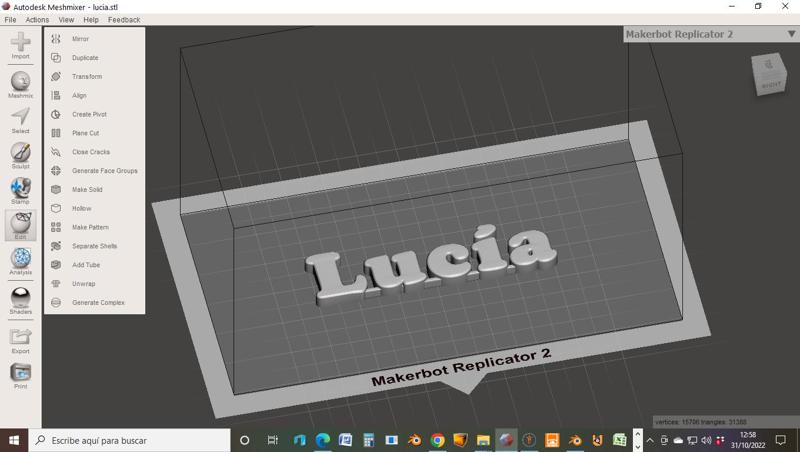Image resolution: width=800 pixels, height=452 pixels.
Task: Show hidden system tray icons
Action: pyautogui.click(x=649, y=440)
